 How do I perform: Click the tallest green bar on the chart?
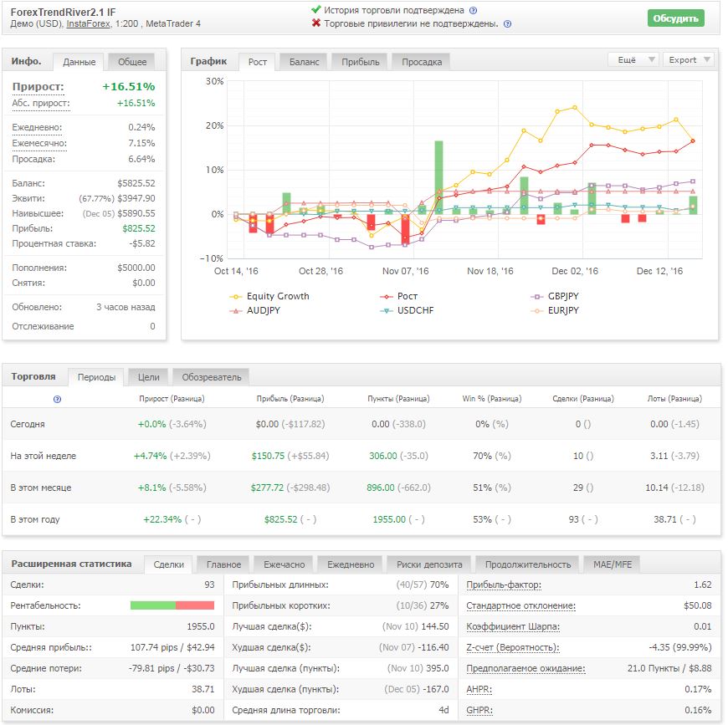(x=438, y=177)
